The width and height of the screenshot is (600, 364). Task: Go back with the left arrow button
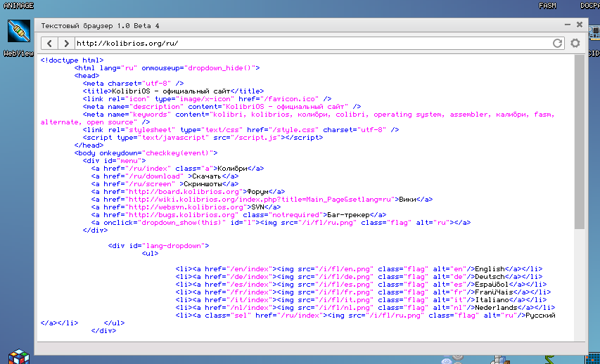click(49, 43)
